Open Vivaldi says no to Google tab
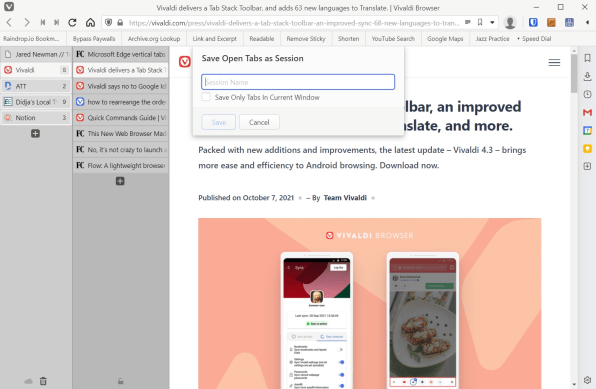 (120, 86)
